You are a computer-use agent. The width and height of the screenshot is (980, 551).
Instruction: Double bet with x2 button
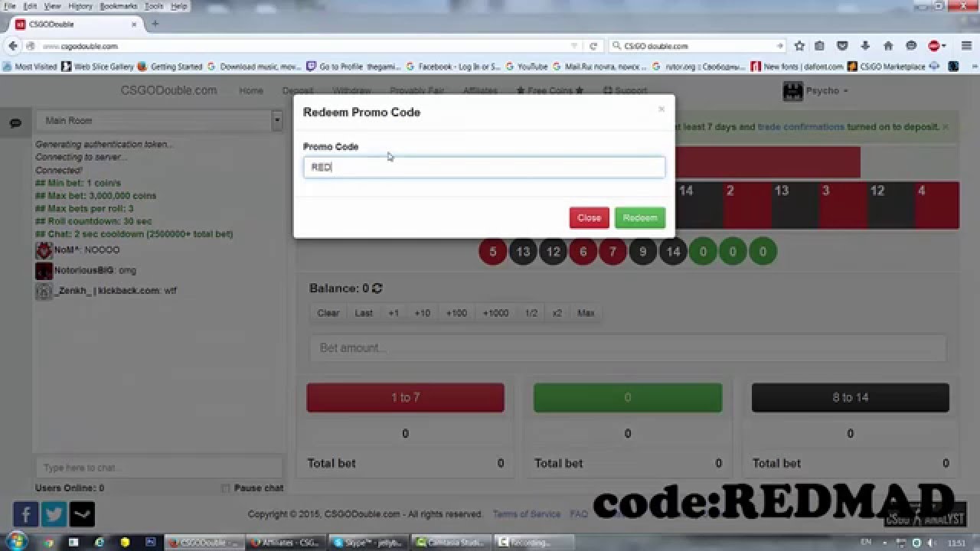(557, 313)
